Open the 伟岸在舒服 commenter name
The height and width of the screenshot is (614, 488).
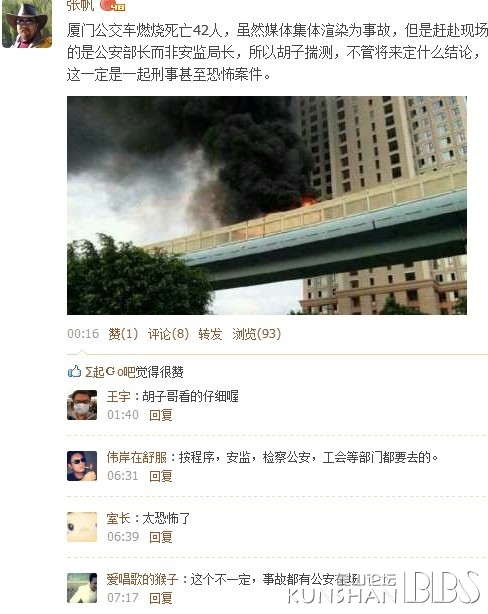137,457
